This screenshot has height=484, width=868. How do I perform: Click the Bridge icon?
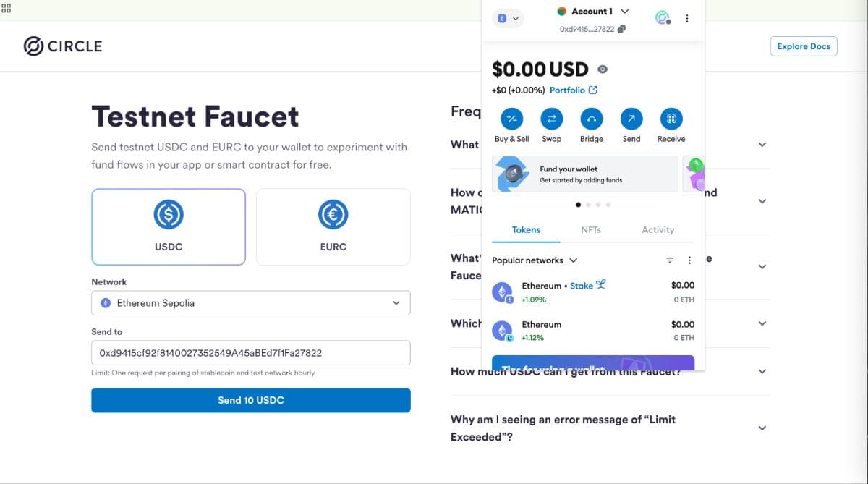(591, 119)
